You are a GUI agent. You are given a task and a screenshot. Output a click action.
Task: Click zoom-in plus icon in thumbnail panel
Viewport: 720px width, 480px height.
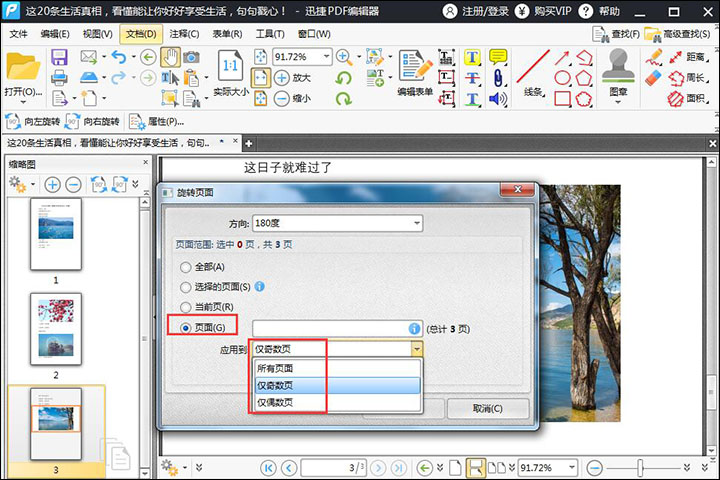pos(51,185)
